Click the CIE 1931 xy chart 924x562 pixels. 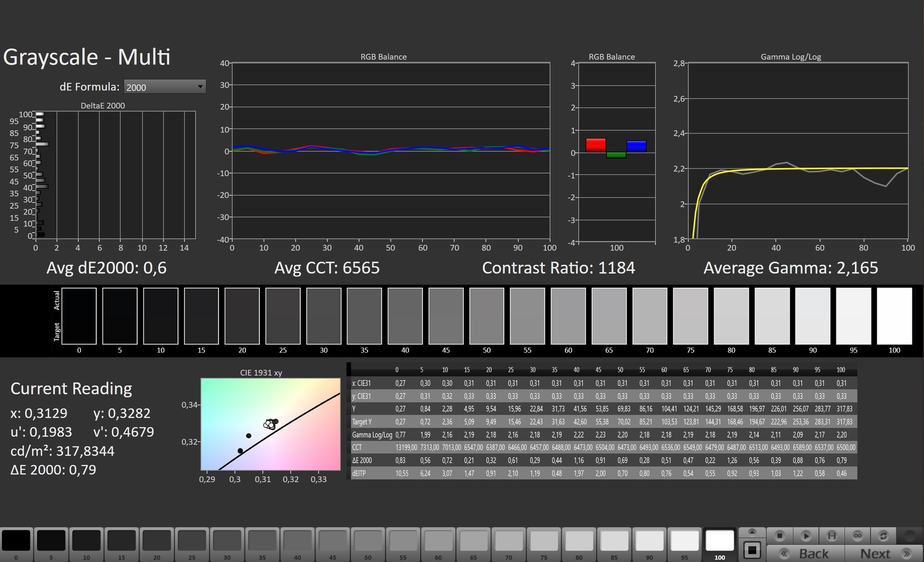pos(270,424)
